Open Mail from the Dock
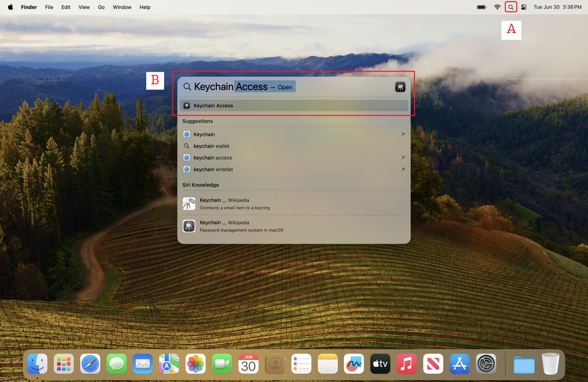Image resolution: width=588 pixels, height=382 pixels. [x=143, y=364]
